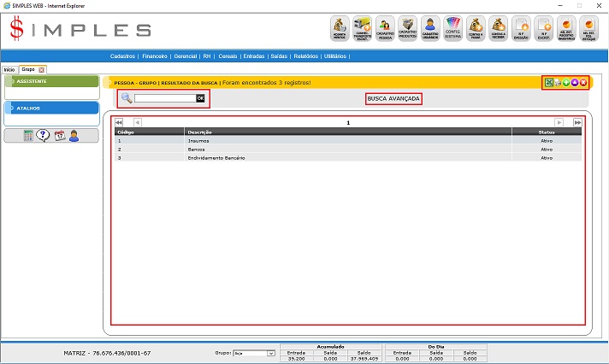Click the Busca Avançada link

pyautogui.click(x=393, y=99)
